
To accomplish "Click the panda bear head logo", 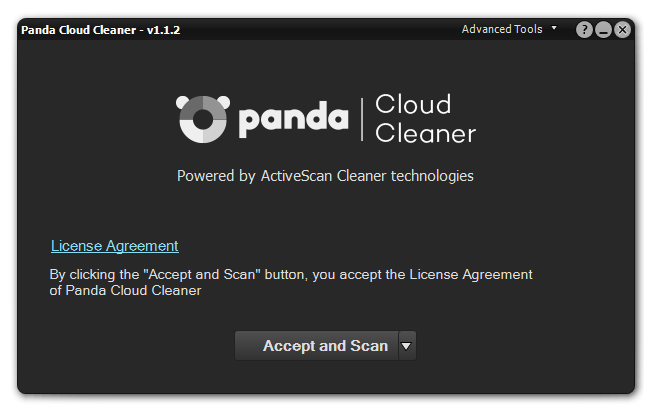I will coord(203,119).
